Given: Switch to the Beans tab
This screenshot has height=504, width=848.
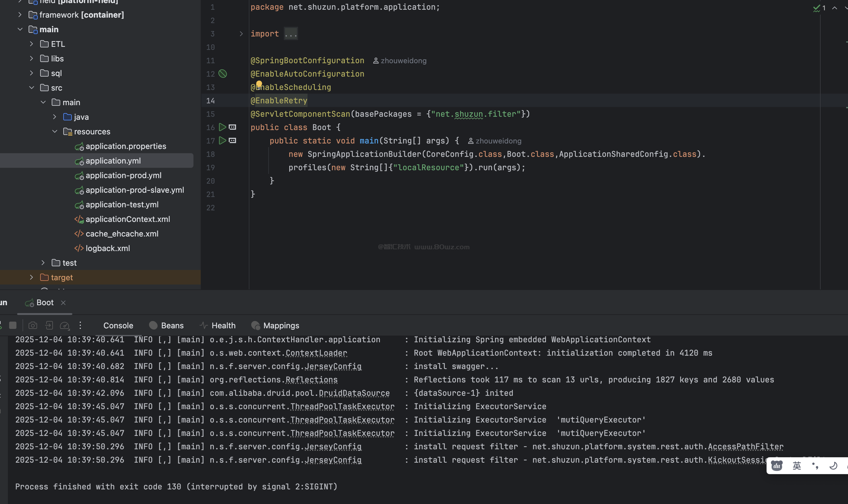Looking at the screenshot, I should click(x=166, y=325).
